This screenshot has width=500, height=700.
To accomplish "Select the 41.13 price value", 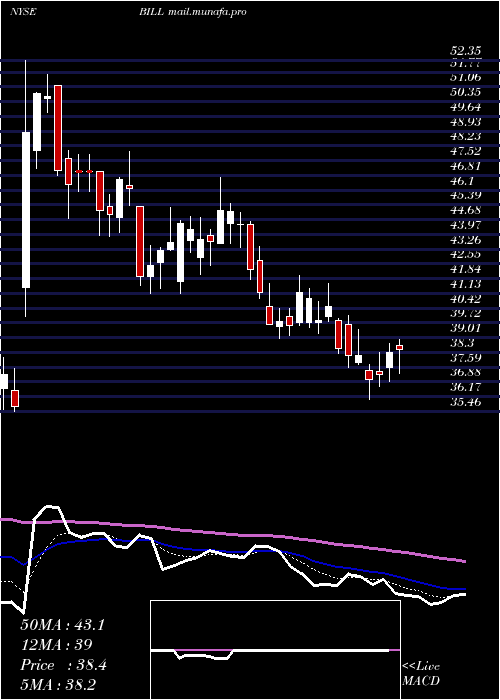I will [x=465, y=284].
